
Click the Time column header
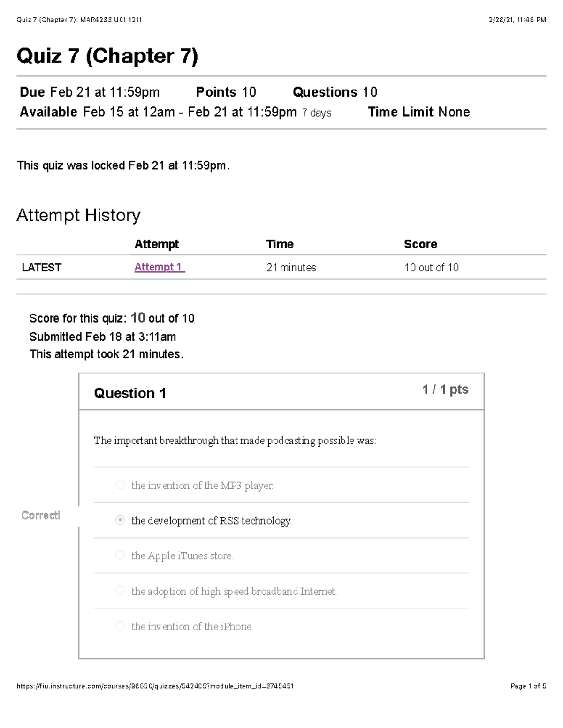tap(280, 244)
